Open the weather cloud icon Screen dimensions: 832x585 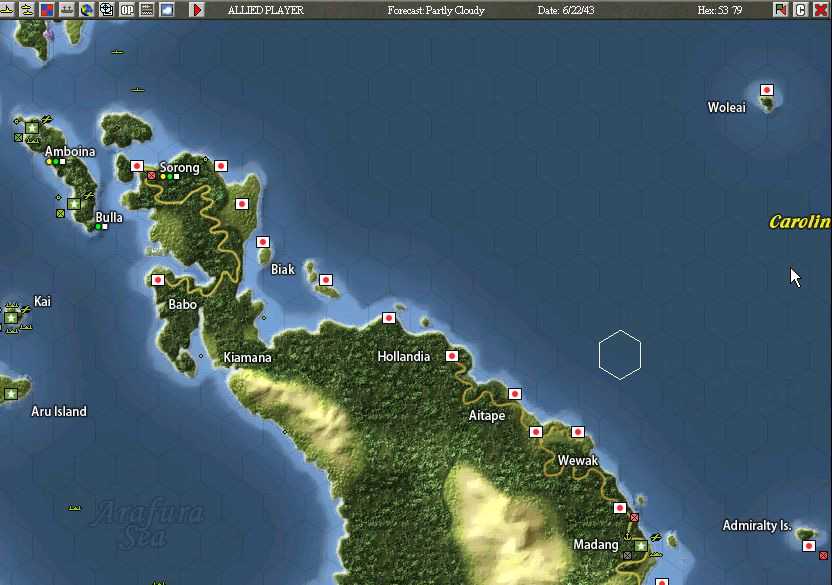(x=167, y=10)
